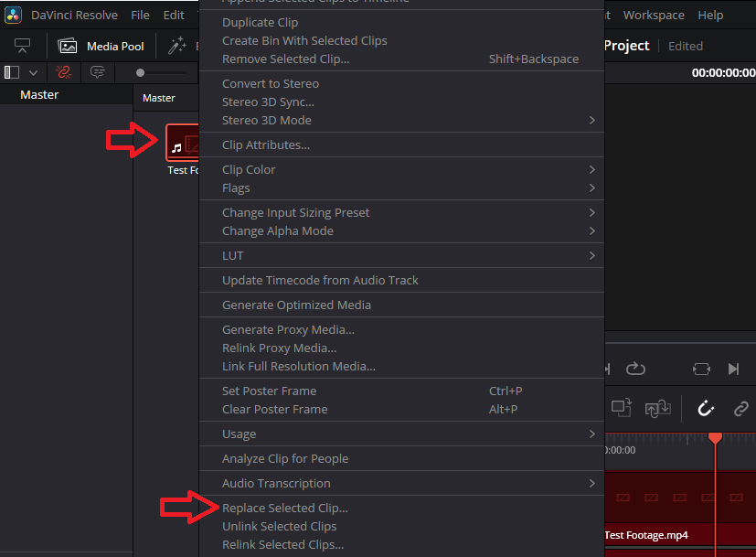Click the go-to-next-edit icon
This screenshot has width=756, height=557.
pyautogui.click(x=733, y=369)
